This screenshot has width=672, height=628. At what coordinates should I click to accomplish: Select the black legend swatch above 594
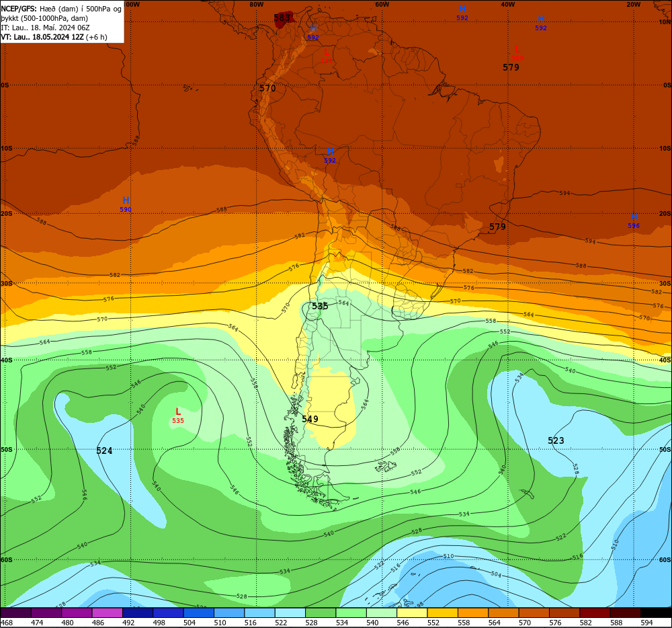[656, 613]
